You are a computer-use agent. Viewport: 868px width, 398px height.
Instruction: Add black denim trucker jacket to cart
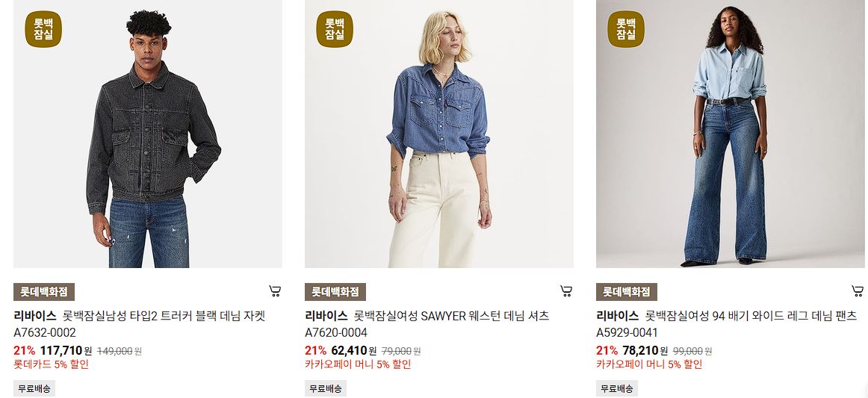pos(275,290)
